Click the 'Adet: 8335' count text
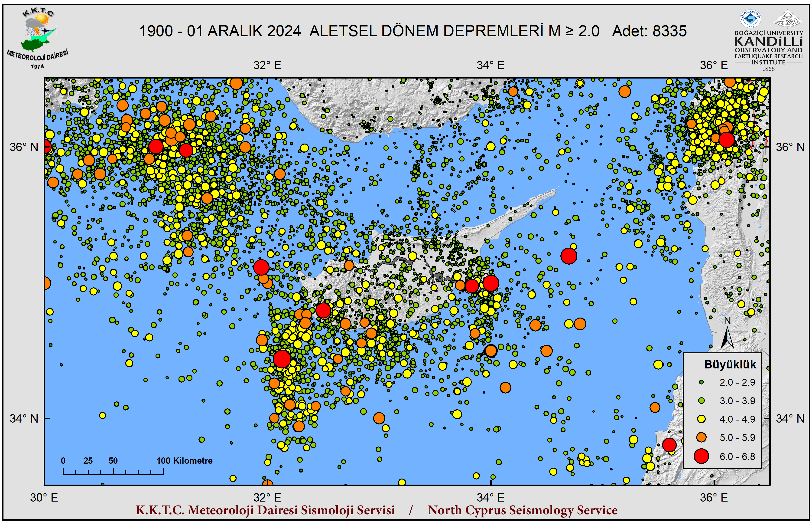Viewport: 812px width, 522px height. (649, 31)
